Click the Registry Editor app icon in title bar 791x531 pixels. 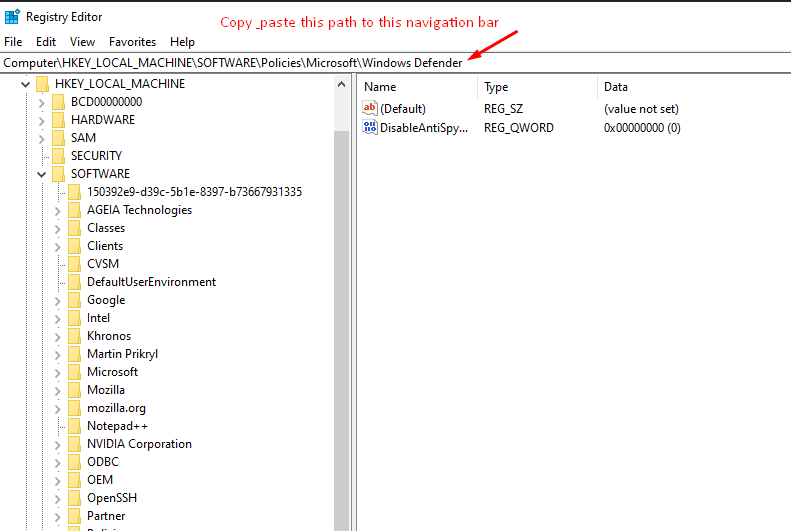(x=13, y=17)
